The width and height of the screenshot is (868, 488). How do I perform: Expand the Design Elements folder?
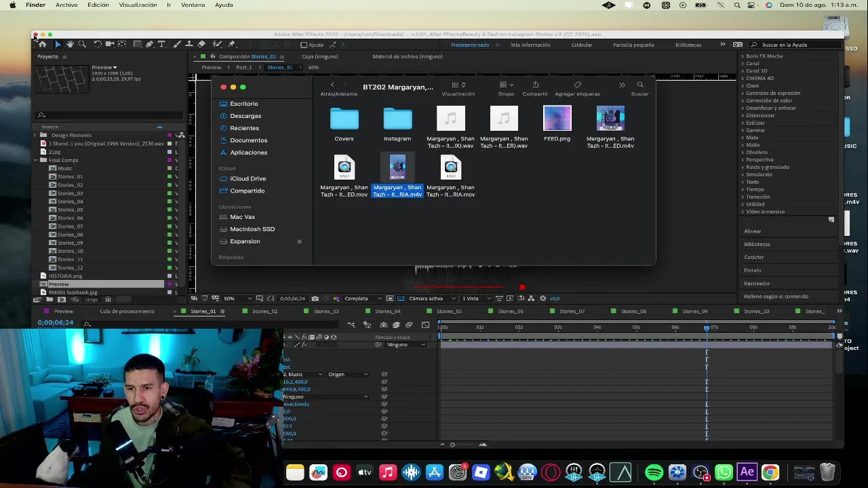35,135
